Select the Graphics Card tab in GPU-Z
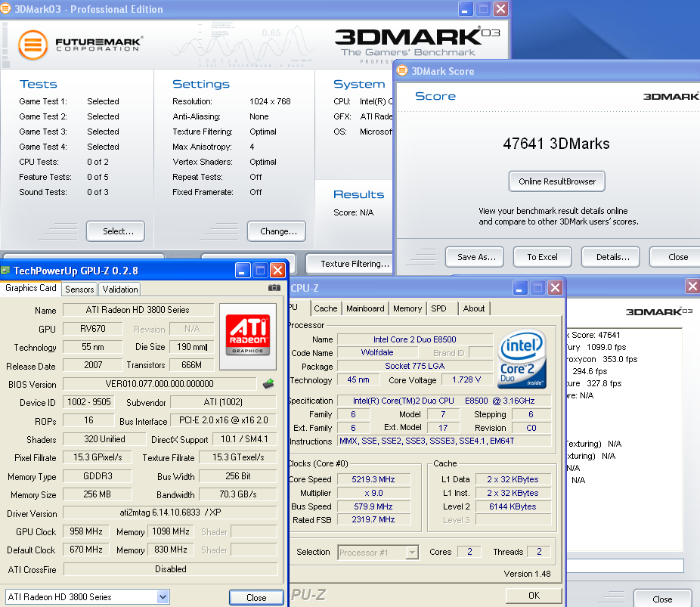The height and width of the screenshot is (607, 700). coord(31,288)
